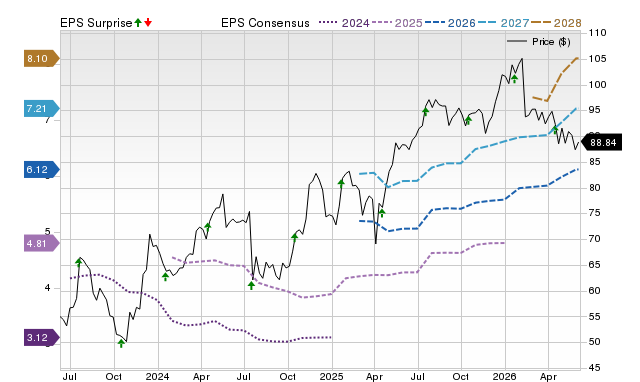This screenshot has width=640, height=382.
Task: Click the 5 label on the EPS axis
Action: (47, 232)
